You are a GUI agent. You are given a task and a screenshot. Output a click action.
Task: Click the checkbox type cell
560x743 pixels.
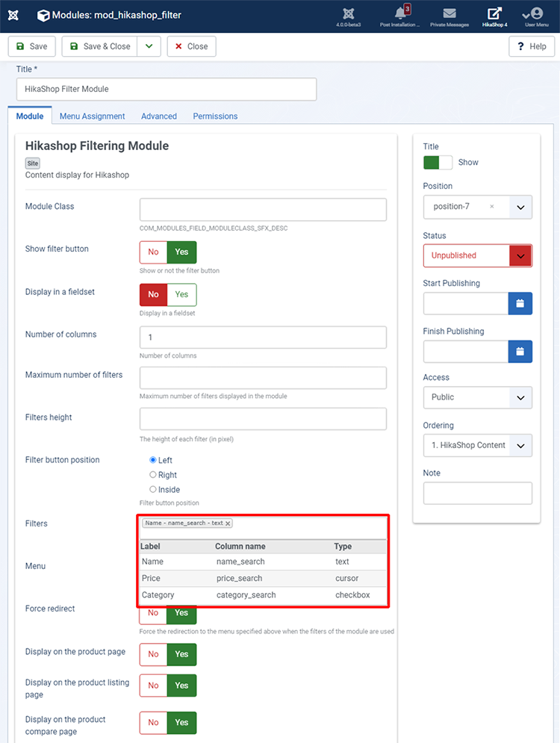point(352,594)
